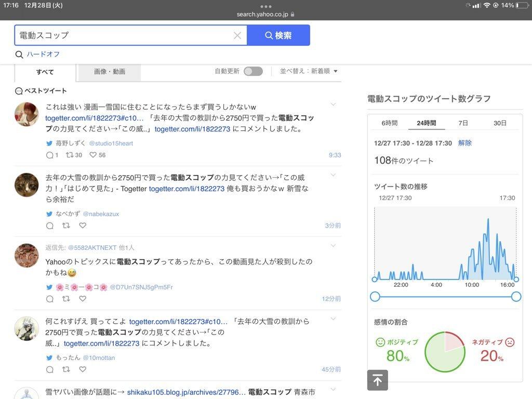Click the retweet icon on なべかず's tweet
Screen dimensions: 532x399
(x=66, y=225)
